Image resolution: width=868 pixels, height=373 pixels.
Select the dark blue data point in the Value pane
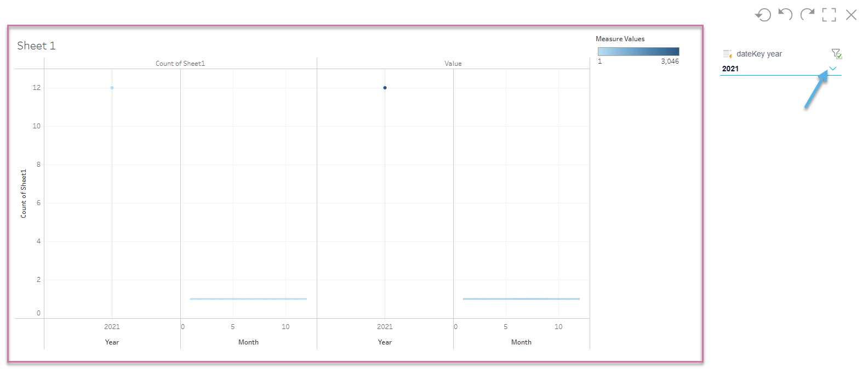[385, 88]
